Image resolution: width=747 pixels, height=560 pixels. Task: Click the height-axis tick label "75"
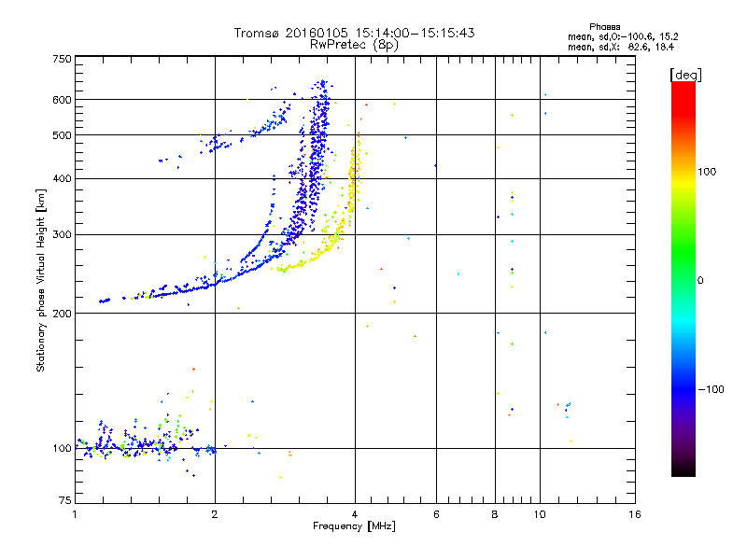(65, 500)
